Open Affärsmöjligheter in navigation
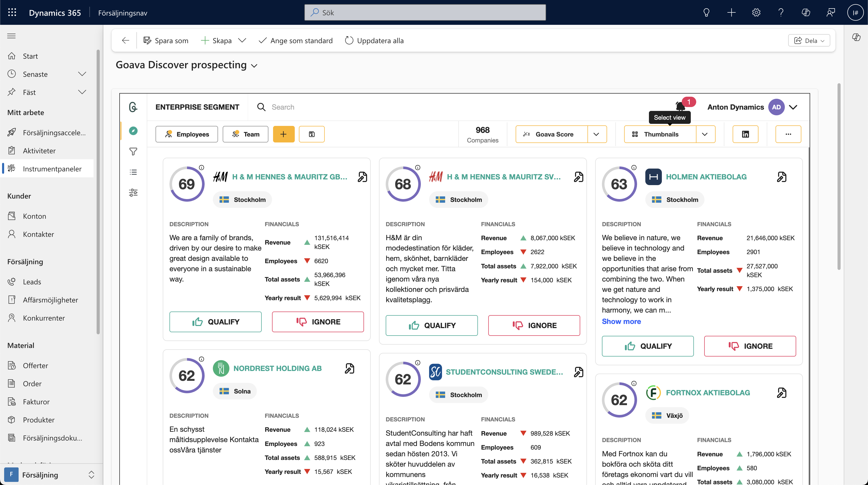 point(47,299)
